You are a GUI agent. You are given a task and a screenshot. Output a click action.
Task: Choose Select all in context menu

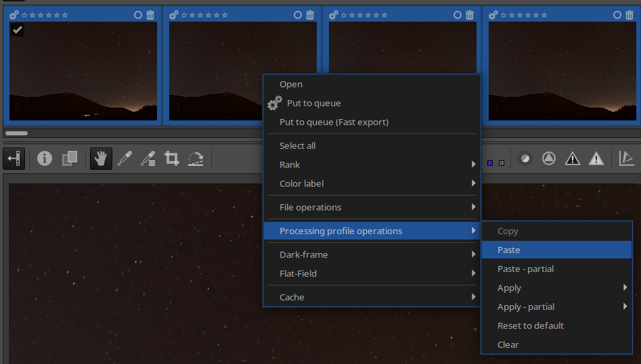pos(372,145)
